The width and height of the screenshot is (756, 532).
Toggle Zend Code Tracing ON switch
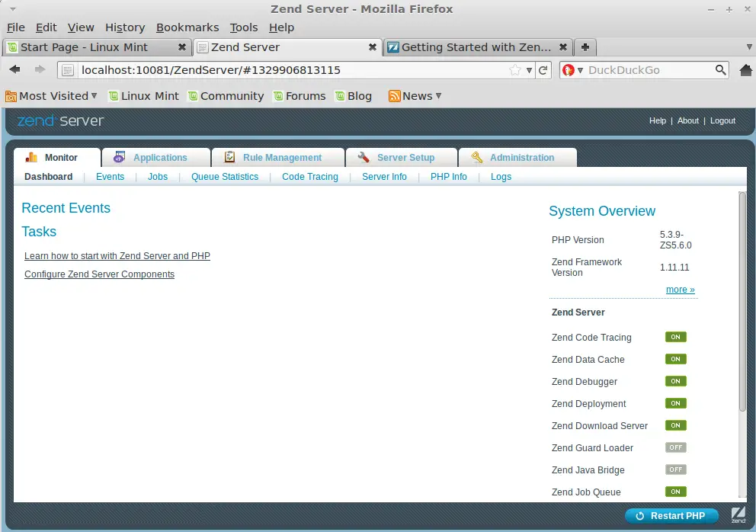[675, 337]
